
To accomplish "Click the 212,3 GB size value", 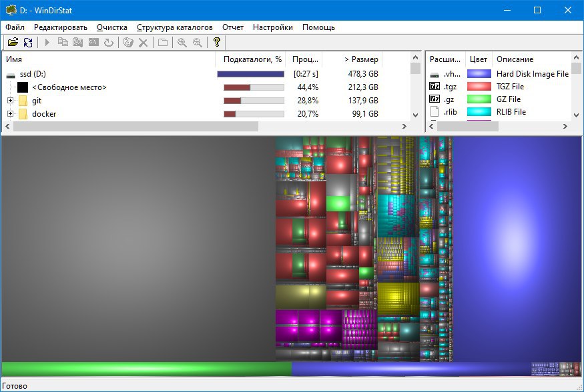I will (x=363, y=87).
